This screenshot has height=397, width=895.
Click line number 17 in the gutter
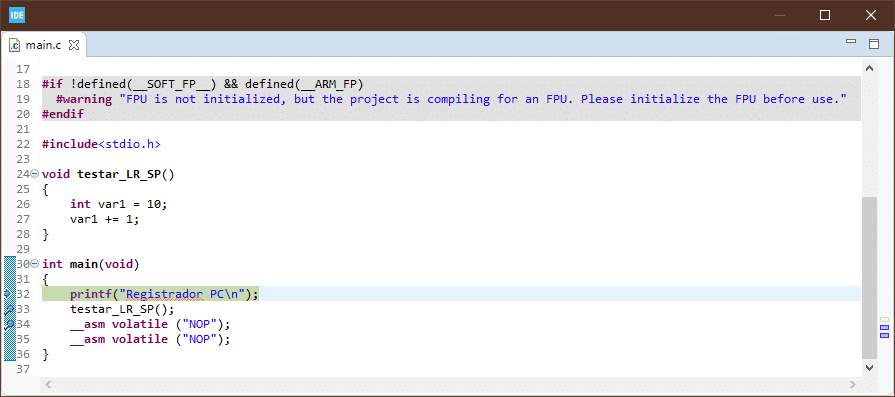[x=22, y=70]
